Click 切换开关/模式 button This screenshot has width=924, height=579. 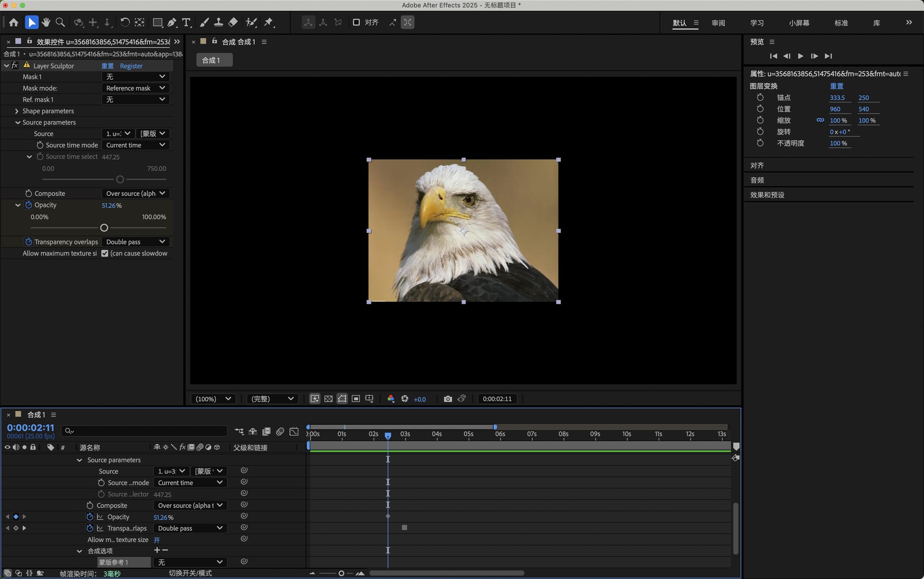pyautogui.click(x=190, y=574)
